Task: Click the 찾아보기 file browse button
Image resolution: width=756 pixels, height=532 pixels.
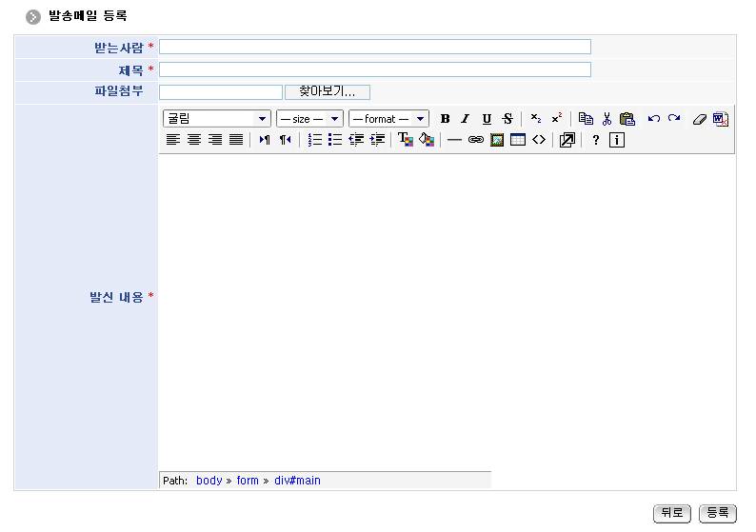Action: click(327, 92)
